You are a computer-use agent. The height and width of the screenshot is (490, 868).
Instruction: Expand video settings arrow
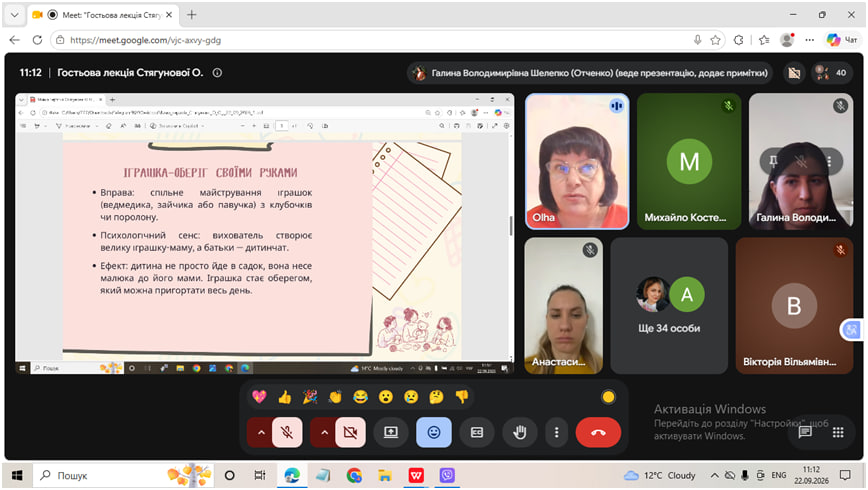(324, 432)
